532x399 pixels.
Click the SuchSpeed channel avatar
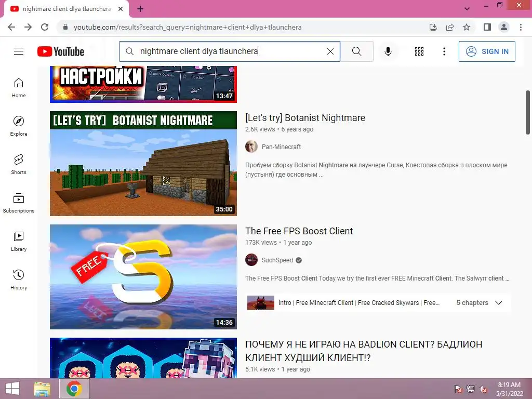click(251, 260)
